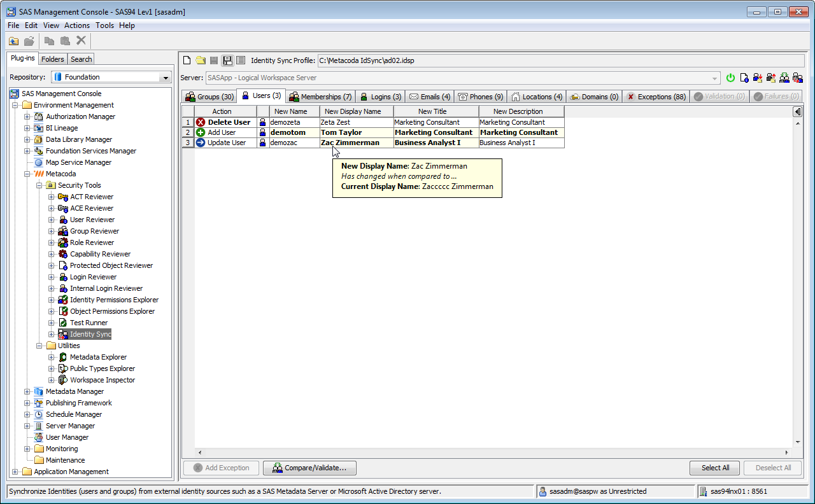Image resolution: width=815 pixels, height=504 pixels.
Task: Click the New profile icon
Action: (187, 60)
